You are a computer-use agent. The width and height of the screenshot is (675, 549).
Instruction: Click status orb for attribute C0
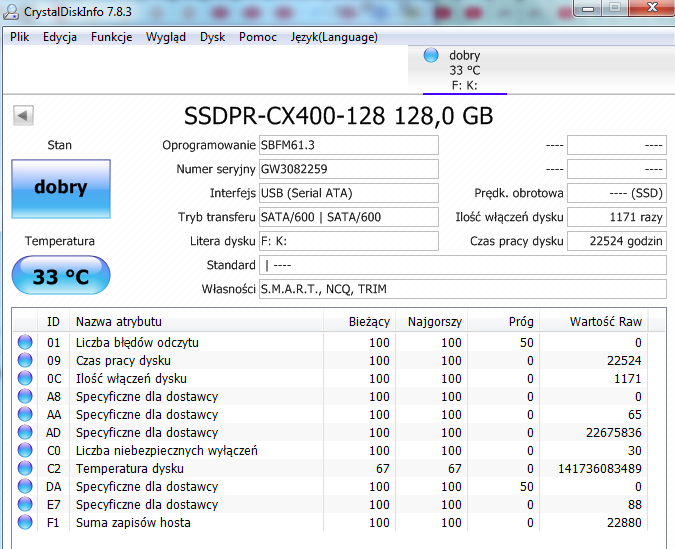click(x=25, y=450)
